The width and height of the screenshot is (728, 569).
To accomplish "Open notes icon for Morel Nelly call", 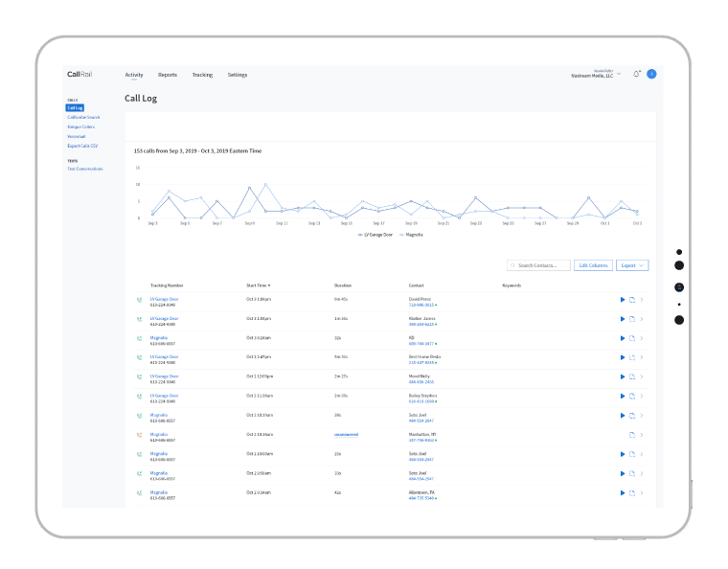I will pos(632,376).
